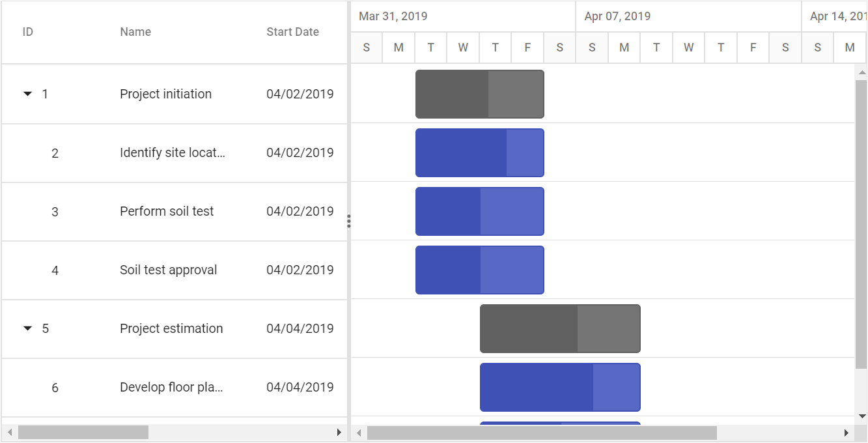The width and height of the screenshot is (868, 443).
Task: Click the Project estimation gray summary bar
Action: [560, 328]
